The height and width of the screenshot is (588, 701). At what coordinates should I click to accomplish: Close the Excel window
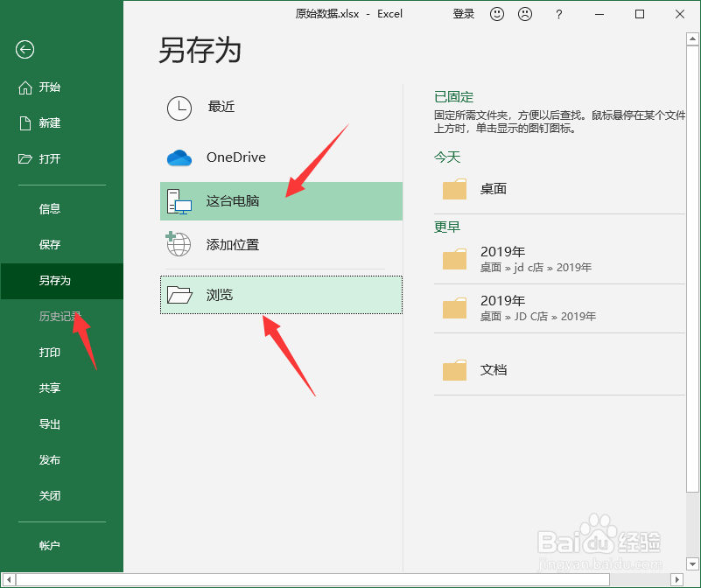coord(679,14)
